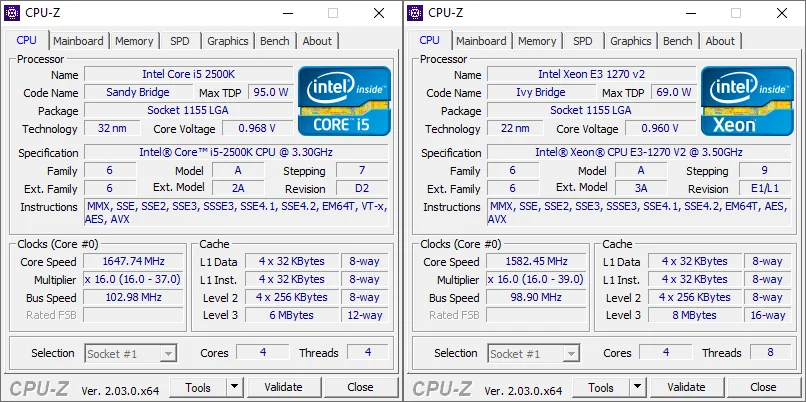Click the 69.0 W Max TDP value
This screenshot has width=806, height=402.
674,93
